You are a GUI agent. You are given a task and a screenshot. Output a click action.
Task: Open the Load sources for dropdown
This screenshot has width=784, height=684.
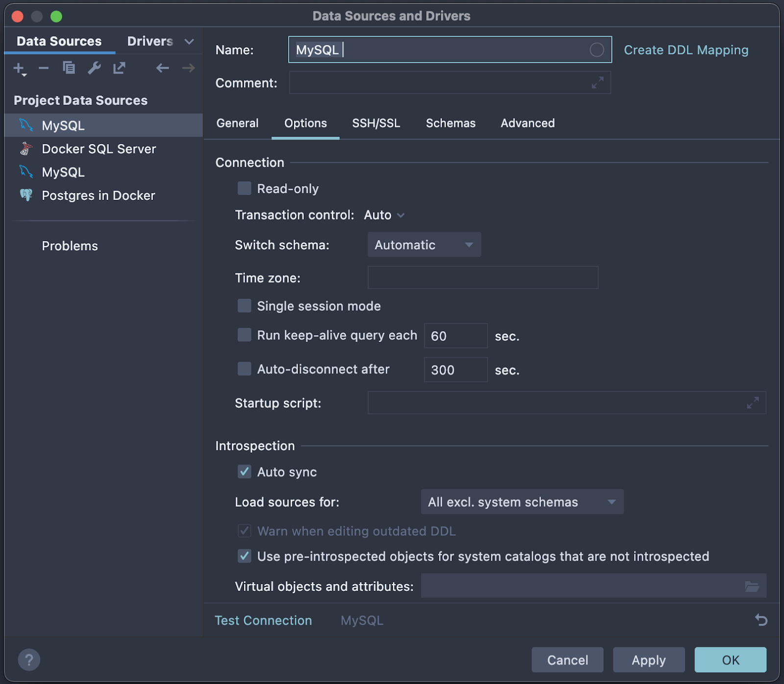522,502
